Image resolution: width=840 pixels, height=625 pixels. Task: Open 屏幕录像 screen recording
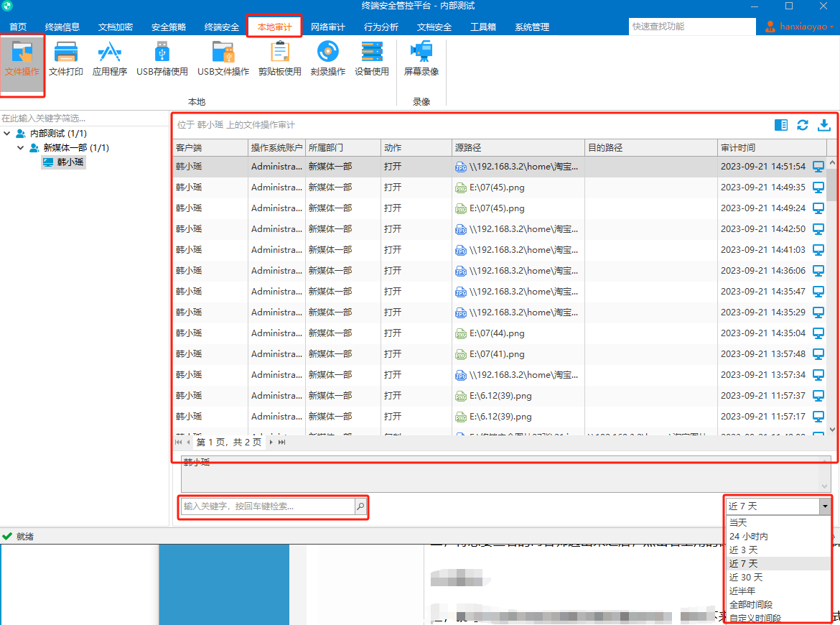[421, 59]
